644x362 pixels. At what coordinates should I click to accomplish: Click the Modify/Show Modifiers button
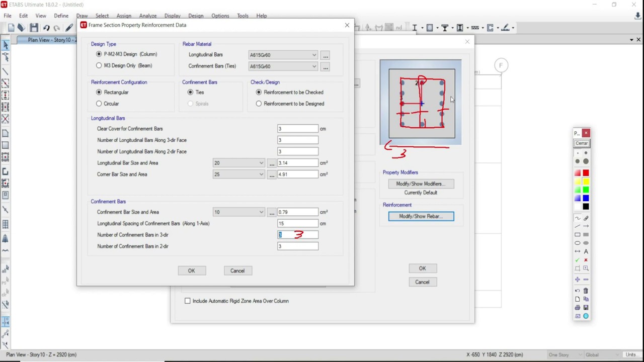point(421,184)
